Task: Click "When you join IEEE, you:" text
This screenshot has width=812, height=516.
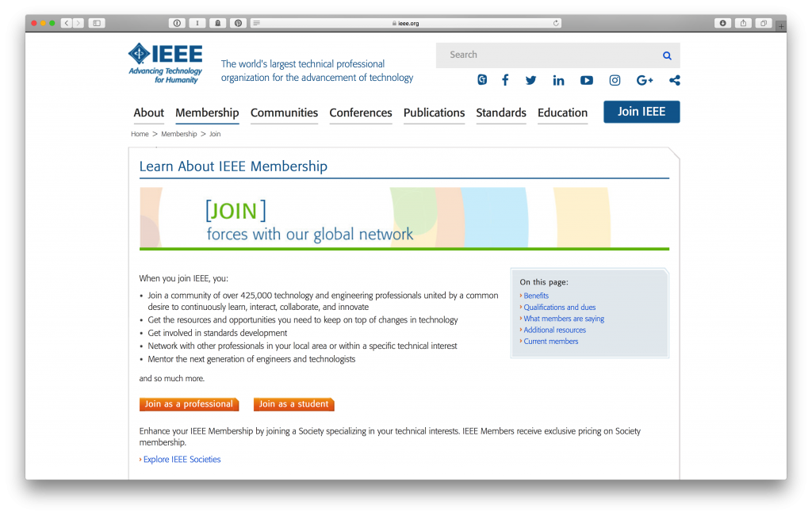Action: (184, 278)
